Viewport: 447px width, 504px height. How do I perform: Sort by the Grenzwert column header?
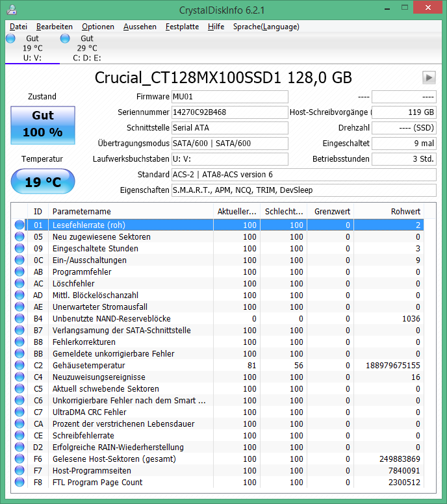[x=330, y=212]
